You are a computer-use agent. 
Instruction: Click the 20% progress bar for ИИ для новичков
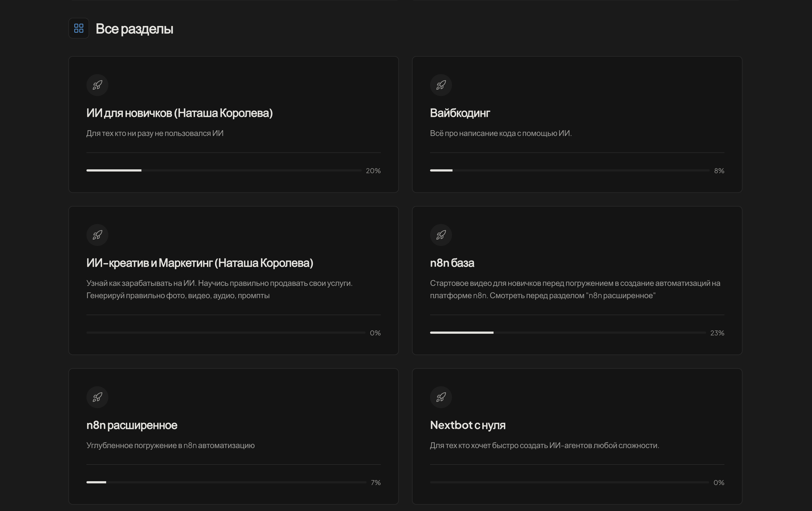(x=224, y=170)
